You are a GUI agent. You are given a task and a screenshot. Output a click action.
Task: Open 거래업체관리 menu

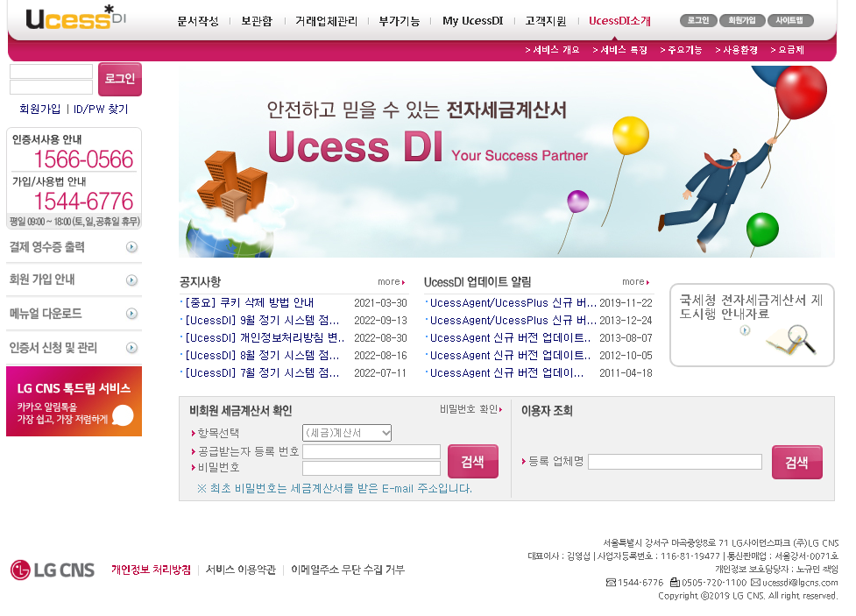(x=326, y=21)
